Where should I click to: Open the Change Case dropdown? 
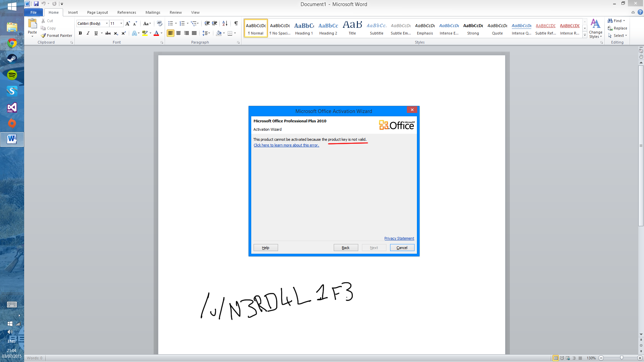point(147,23)
